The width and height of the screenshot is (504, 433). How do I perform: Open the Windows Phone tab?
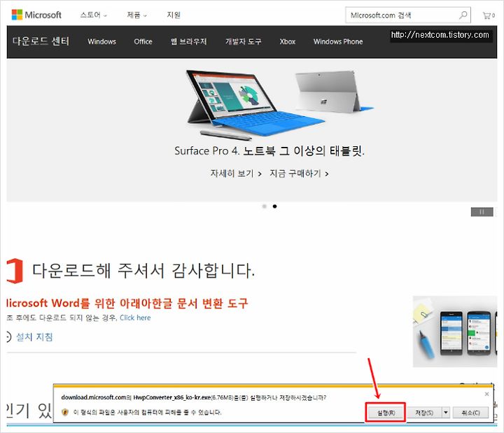pyautogui.click(x=338, y=41)
